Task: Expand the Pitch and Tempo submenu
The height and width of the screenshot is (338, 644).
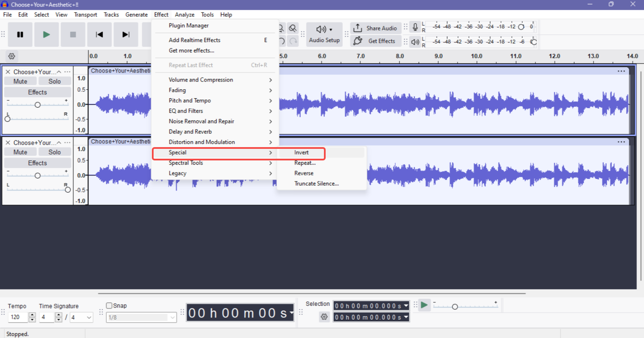Action: [x=215, y=100]
